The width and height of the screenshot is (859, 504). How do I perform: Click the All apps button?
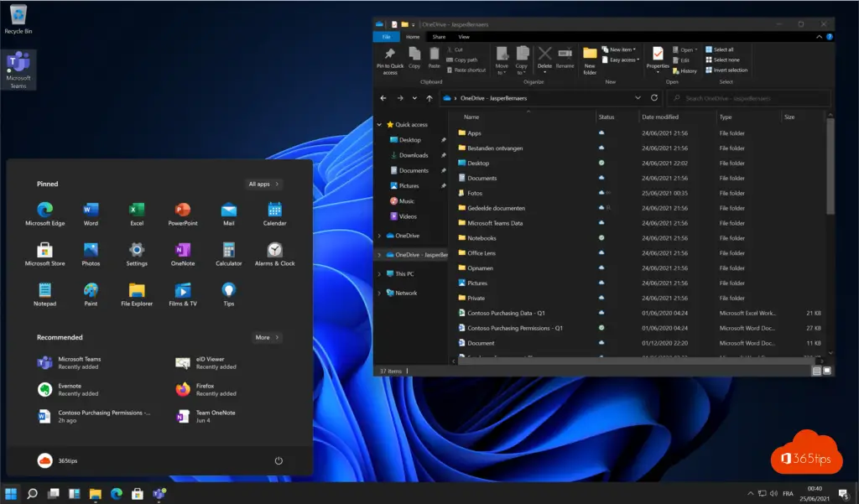pos(263,184)
